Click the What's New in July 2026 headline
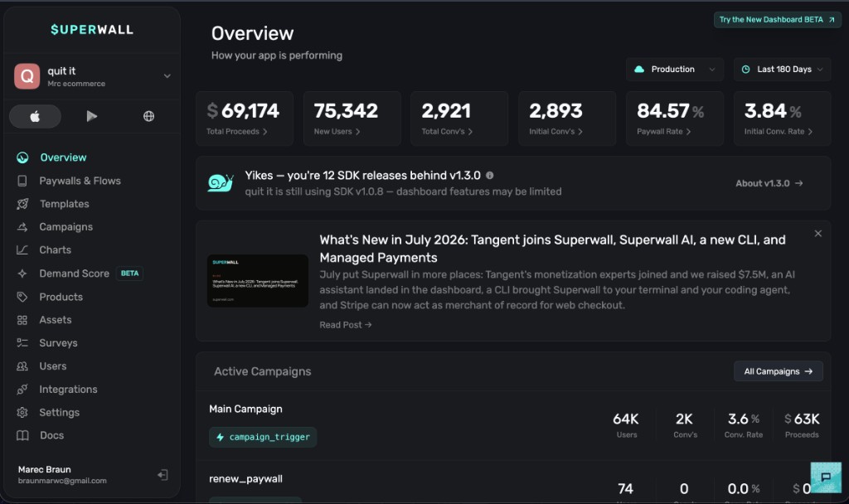The width and height of the screenshot is (849, 504). [552, 249]
